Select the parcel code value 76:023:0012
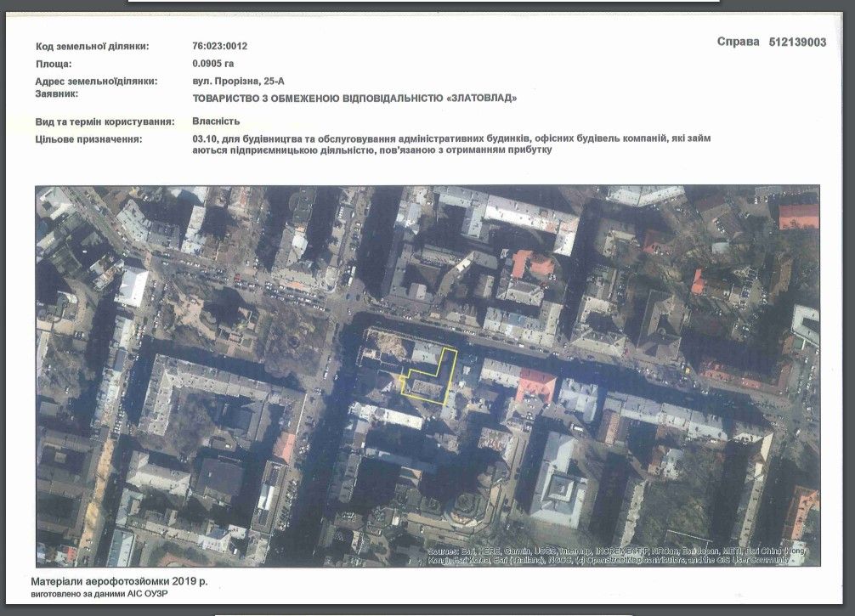855x616 pixels. point(220,47)
